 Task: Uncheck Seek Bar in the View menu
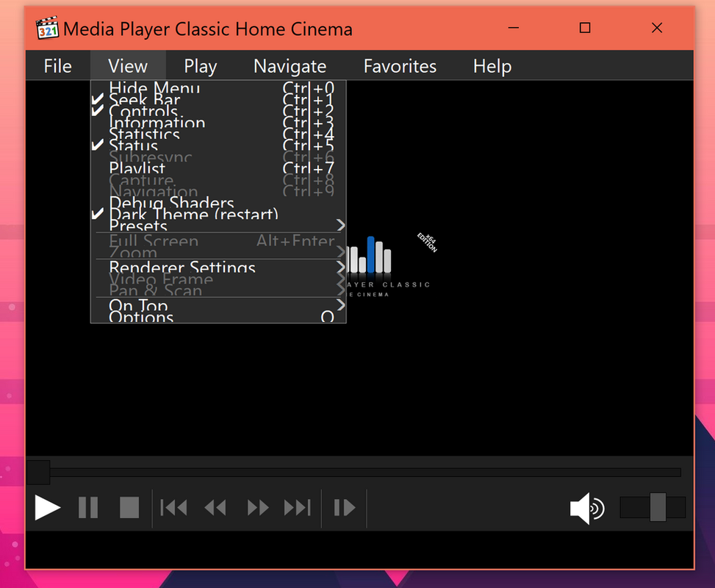[218, 99]
